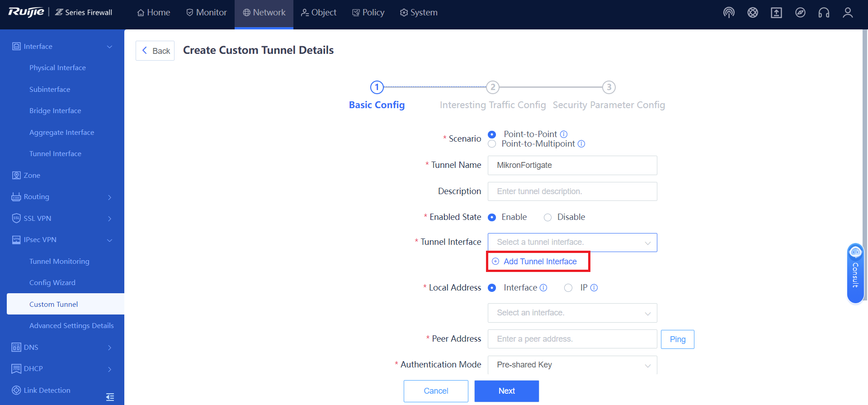The width and height of the screenshot is (868, 405).
Task: Open the Policy tab
Action: pyautogui.click(x=368, y=13)
